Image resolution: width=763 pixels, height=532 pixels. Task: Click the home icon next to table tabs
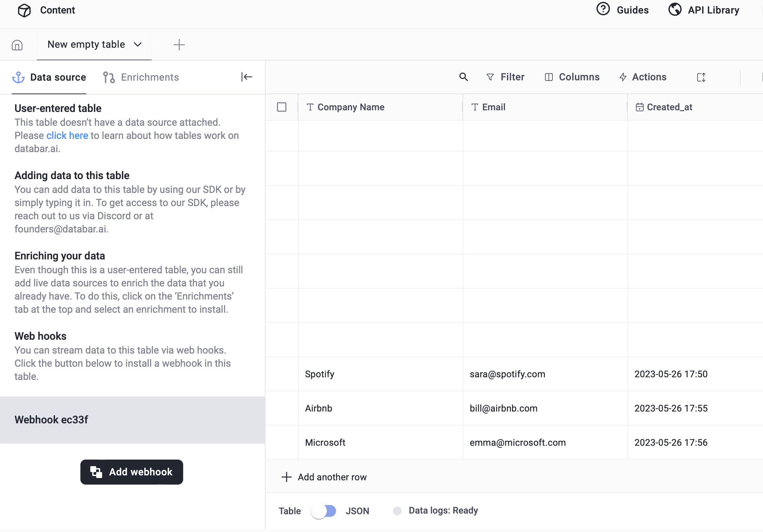pyautogui.click(x=17, y=44)
